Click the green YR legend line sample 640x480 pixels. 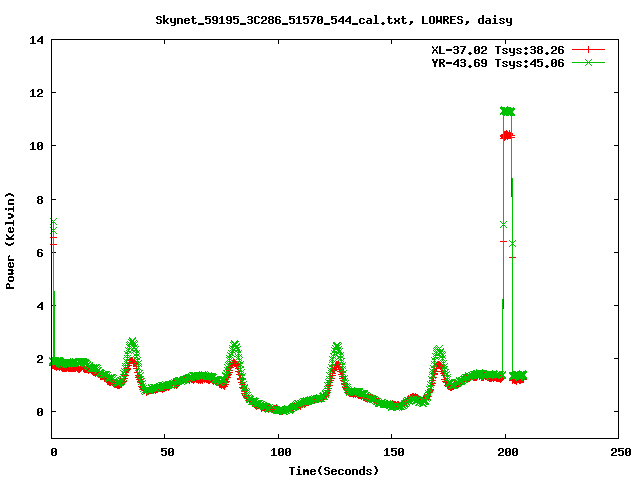pyautogui.click(x=588, y=62)
